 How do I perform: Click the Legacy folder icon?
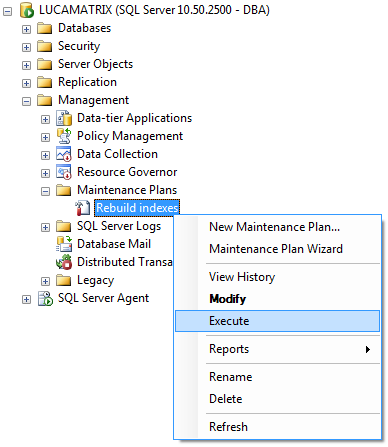[63, 280]
